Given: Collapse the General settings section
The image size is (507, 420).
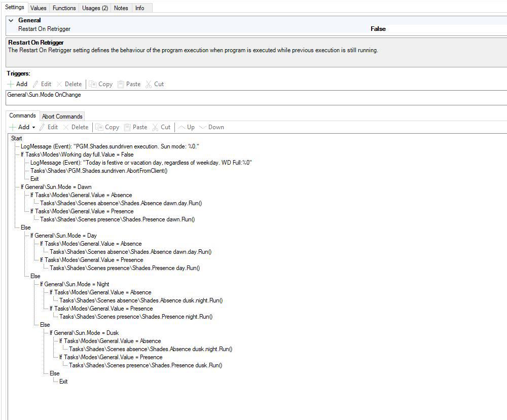Looking at the screenshot, I should (11, 20).
